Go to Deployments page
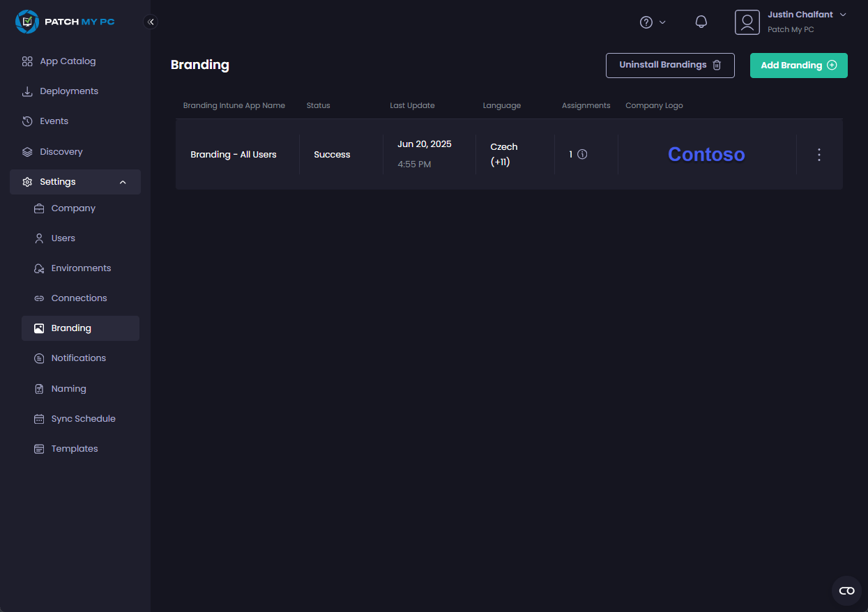 point(69,91)
